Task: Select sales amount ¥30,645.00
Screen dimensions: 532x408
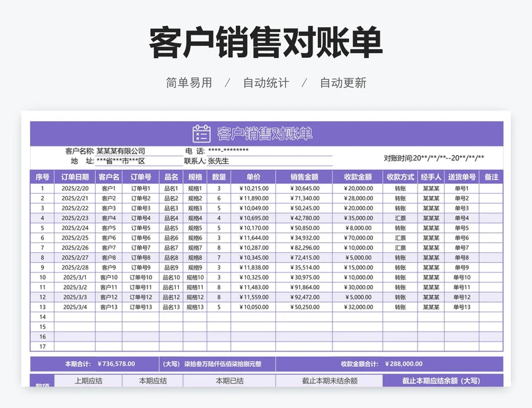Action: pos(305,188)
